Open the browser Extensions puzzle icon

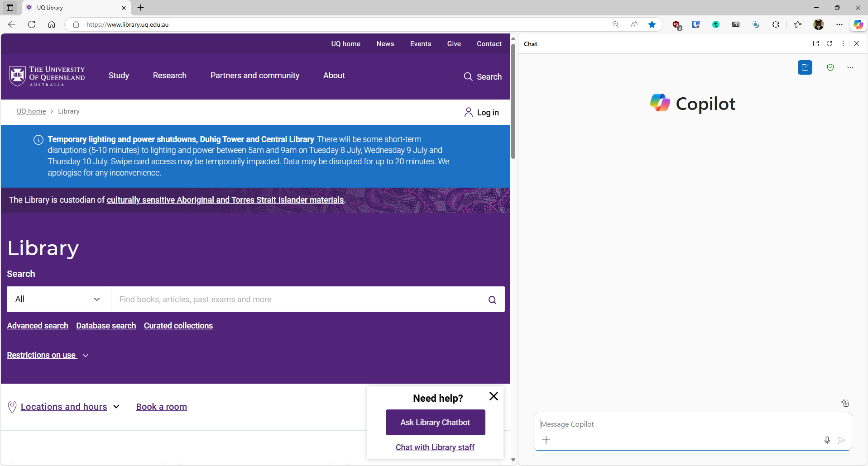click(776, 24)
